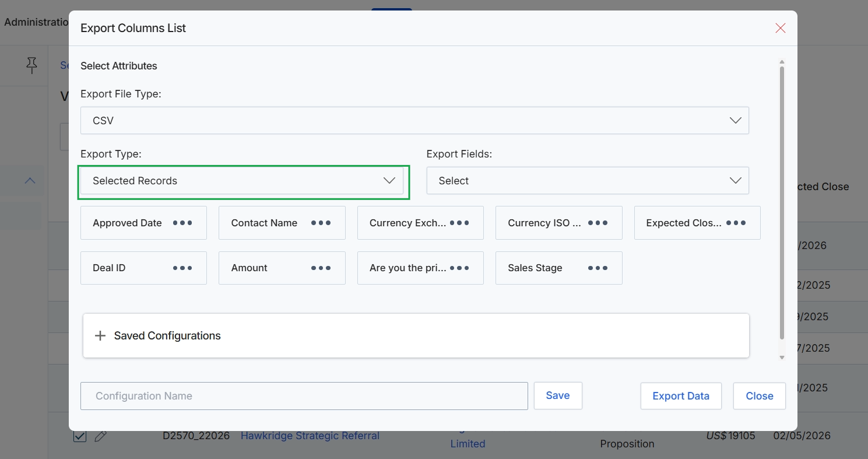Screen dimensions: 868x459
Task: Select the Sales Stage field chip
Action: (x=559, y=268)
